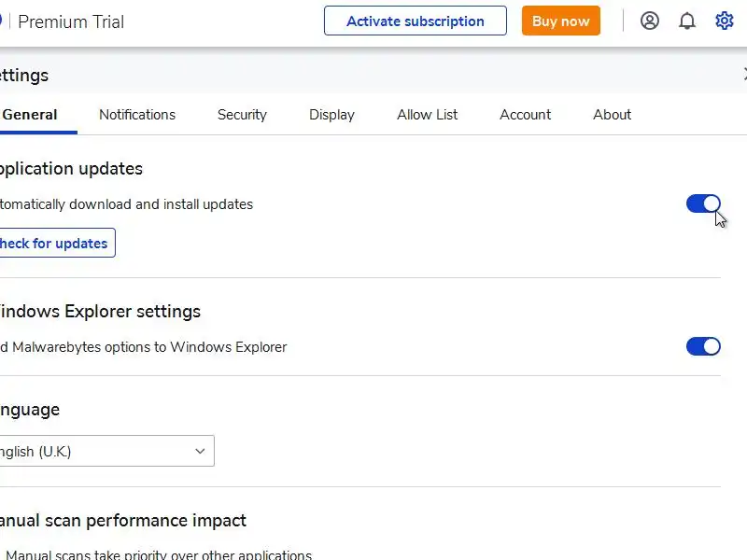Viewport: 747px width, 560px height.
Task: Select the Display tab
Action: pyautogui.click(x=331, y=115)
